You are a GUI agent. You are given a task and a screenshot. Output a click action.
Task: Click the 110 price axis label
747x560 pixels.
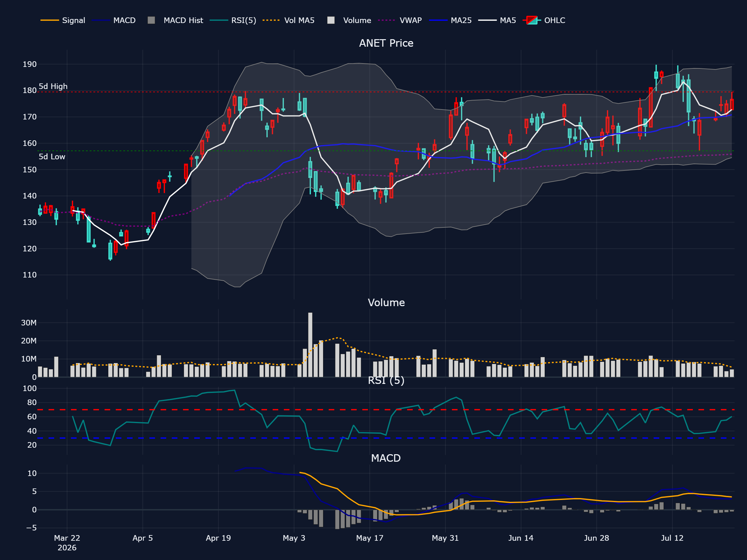[x=30, y=275]
